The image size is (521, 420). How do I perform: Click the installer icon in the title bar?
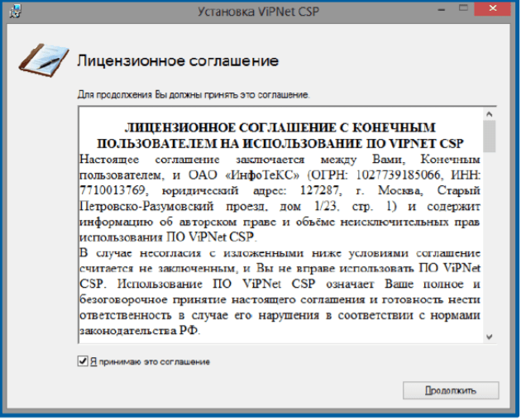15,11
